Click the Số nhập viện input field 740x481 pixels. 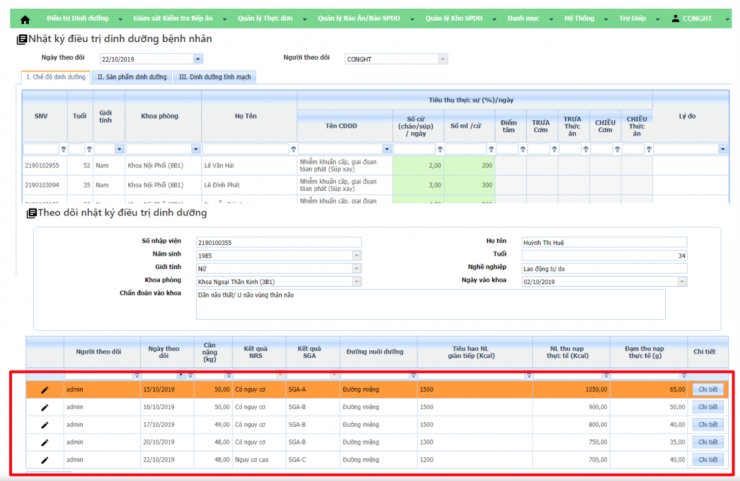[278, 242]
